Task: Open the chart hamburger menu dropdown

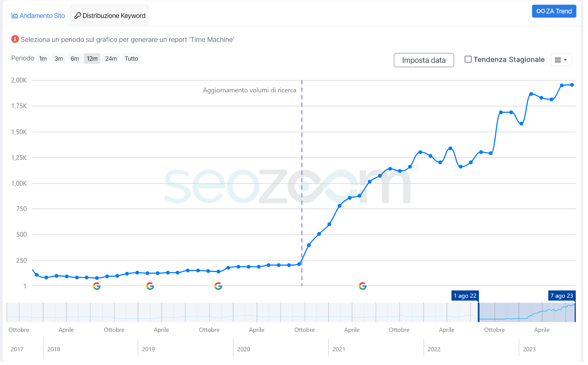Action: [561, 60]
